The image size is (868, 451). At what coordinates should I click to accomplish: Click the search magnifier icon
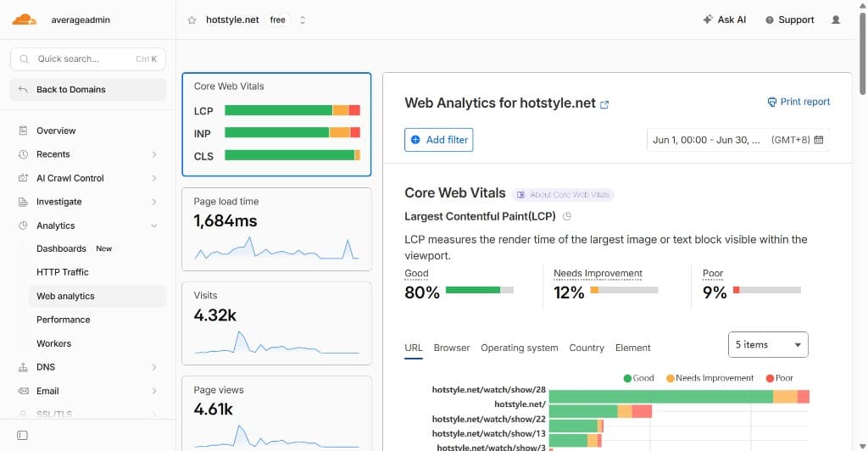tap(24, 58)
